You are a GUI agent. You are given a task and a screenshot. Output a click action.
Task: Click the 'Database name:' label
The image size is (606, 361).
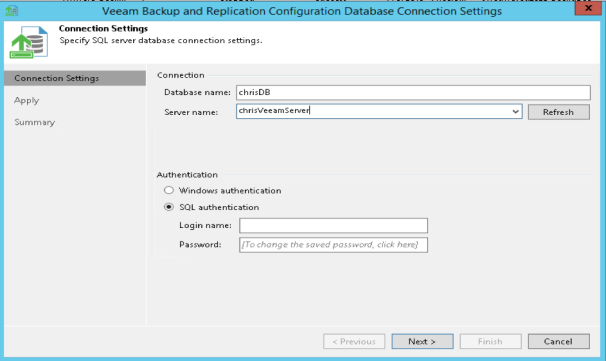click(x=197, y=92)
